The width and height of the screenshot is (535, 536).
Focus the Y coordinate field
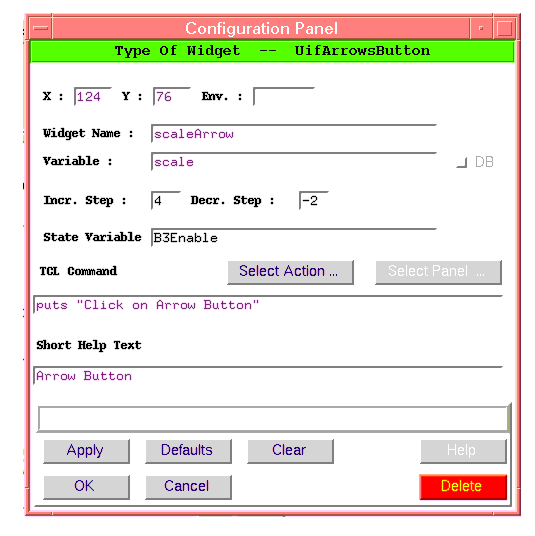coord(172,96)
